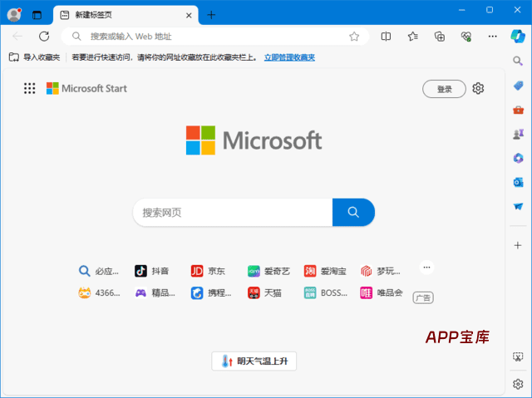Open a new tab with plus button

[211, 15]
